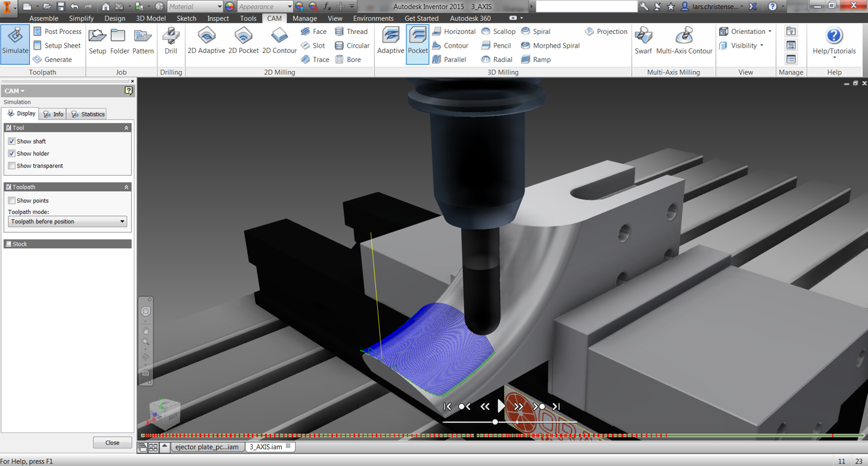Choose the Bore tool
This screenshot has width=868, height=466.
click(x=348, y=59)
